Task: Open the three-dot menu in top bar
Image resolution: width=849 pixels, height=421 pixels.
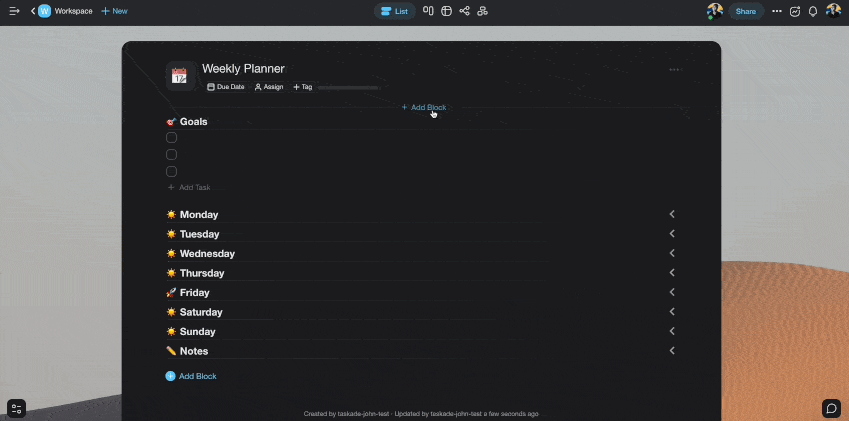Action: (777, 11)
